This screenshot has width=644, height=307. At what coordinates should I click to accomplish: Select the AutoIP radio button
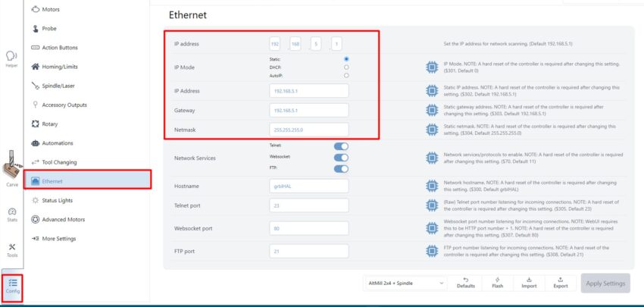[x=346, y=75]
